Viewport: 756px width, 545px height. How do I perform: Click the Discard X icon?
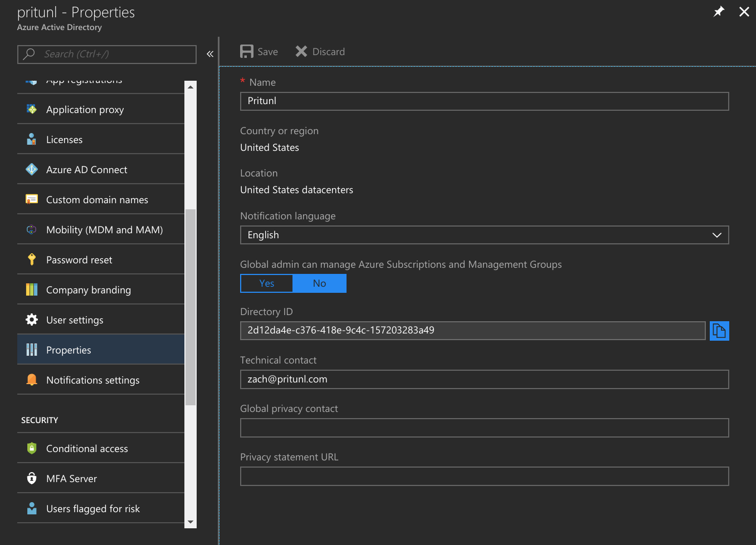301,52
